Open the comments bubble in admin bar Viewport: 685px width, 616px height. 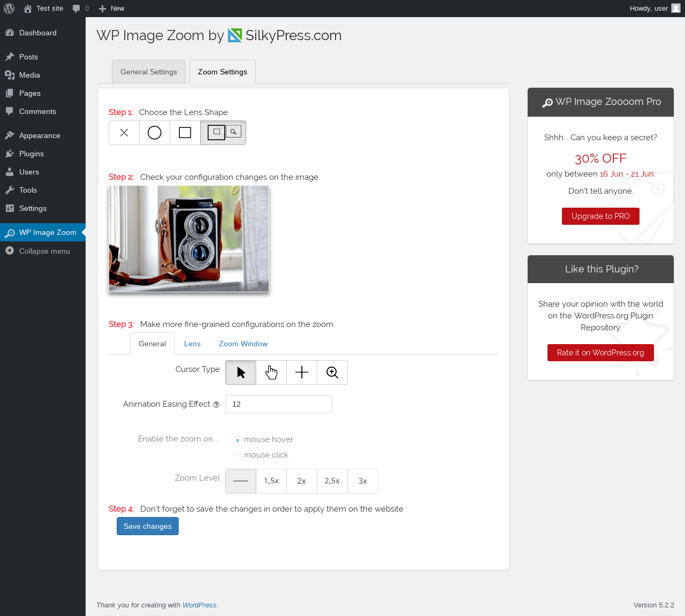click(81, 9)
